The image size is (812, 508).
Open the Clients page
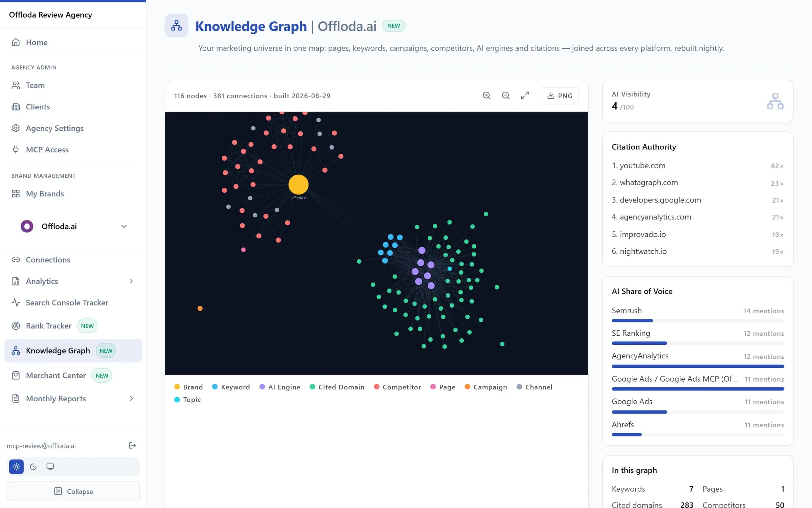tap(73, 107)
